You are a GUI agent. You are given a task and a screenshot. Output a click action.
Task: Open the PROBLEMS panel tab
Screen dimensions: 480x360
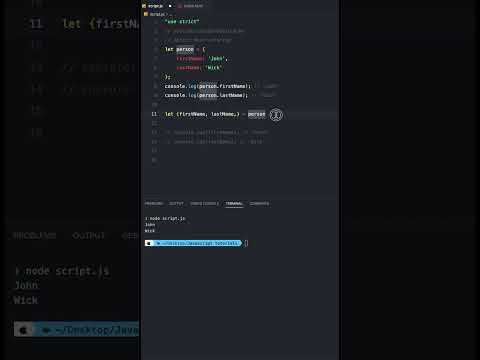click(154, 204)
